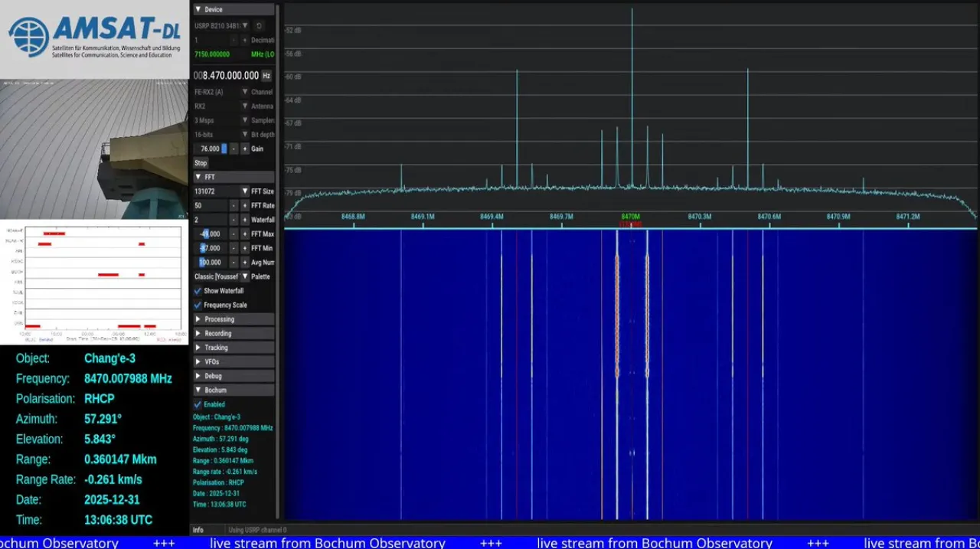Increase FFT Min with plus button

245,248
